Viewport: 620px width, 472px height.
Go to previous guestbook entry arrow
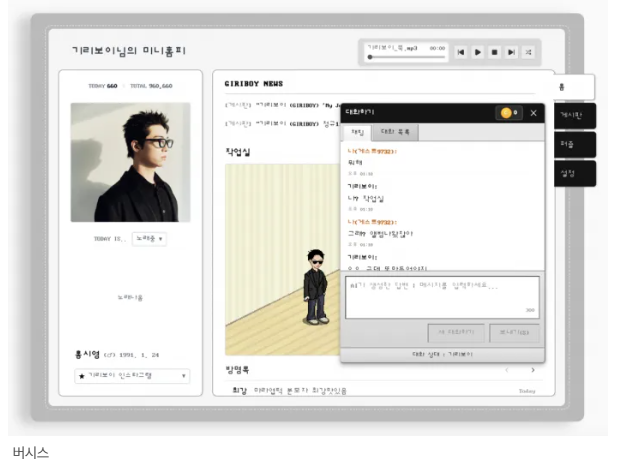[x=507, y=370]
